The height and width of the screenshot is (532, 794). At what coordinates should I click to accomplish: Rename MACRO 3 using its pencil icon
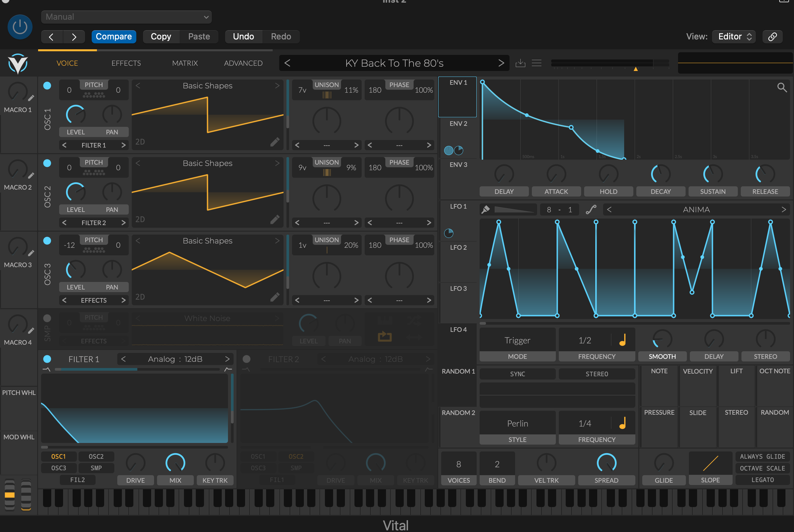coord(31,253)
